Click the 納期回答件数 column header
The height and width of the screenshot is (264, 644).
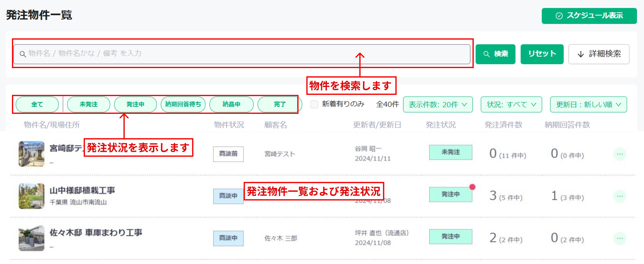[x=567, y=125]
